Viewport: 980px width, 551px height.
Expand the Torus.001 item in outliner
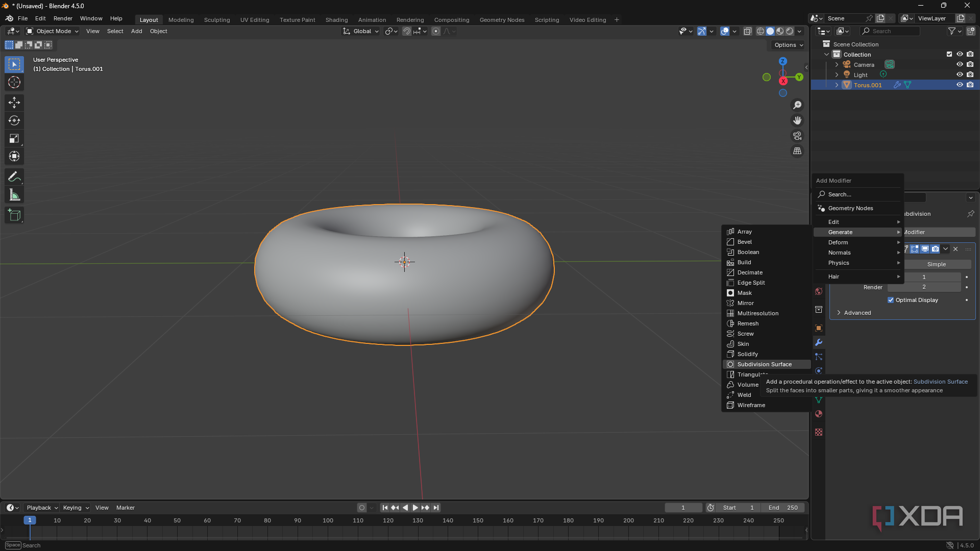click(x=837, y=85)
